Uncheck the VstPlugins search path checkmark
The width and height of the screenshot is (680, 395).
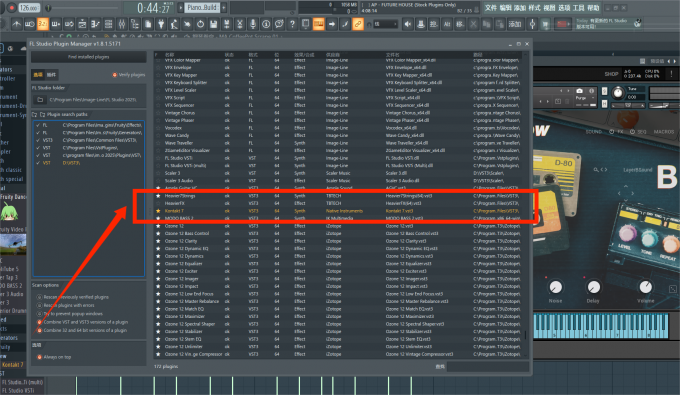pos(38,148)
